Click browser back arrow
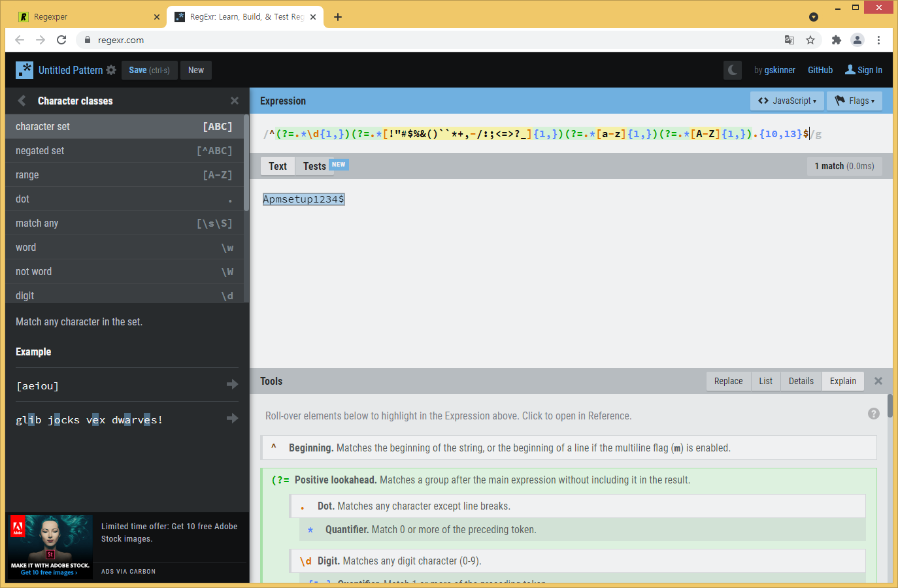This screenshot has height=588, width=898. tap(20, 40)
